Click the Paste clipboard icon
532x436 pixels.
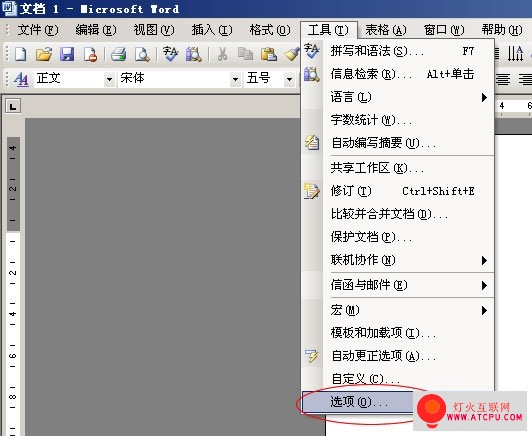tap(269, 54)
